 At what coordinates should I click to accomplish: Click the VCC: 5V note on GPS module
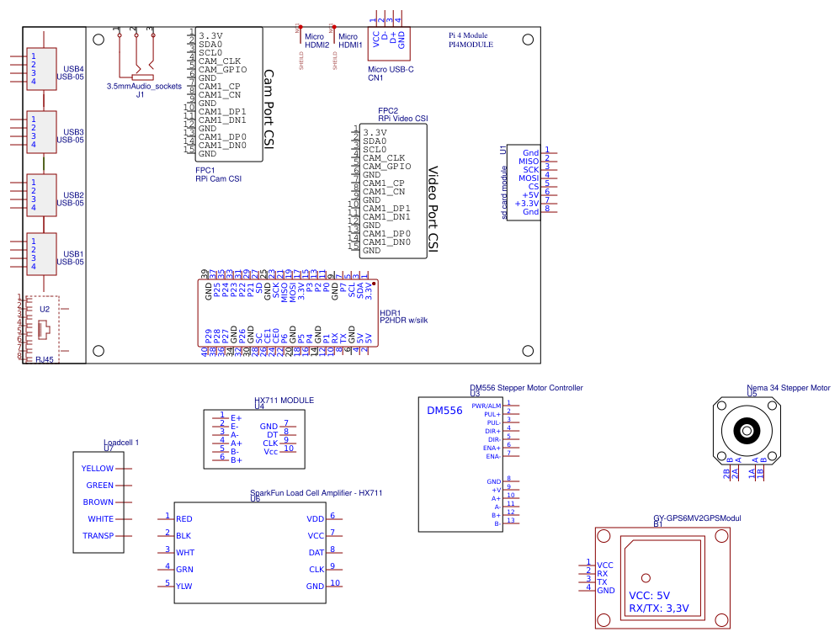649,596
